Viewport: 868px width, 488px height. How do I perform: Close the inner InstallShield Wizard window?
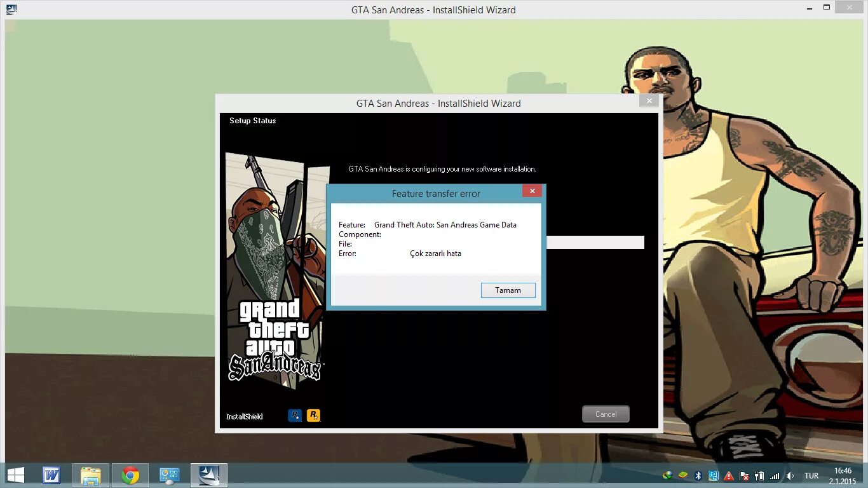click(649, 100)
